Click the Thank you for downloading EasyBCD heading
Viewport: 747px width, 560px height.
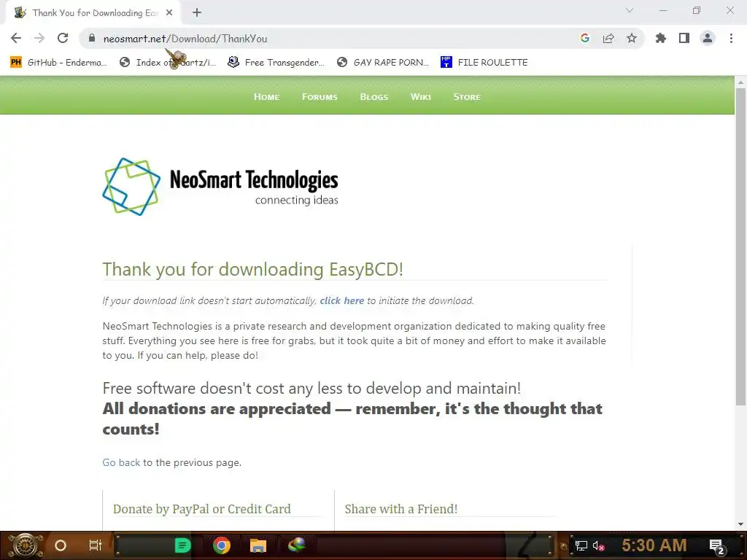point(253,269)
